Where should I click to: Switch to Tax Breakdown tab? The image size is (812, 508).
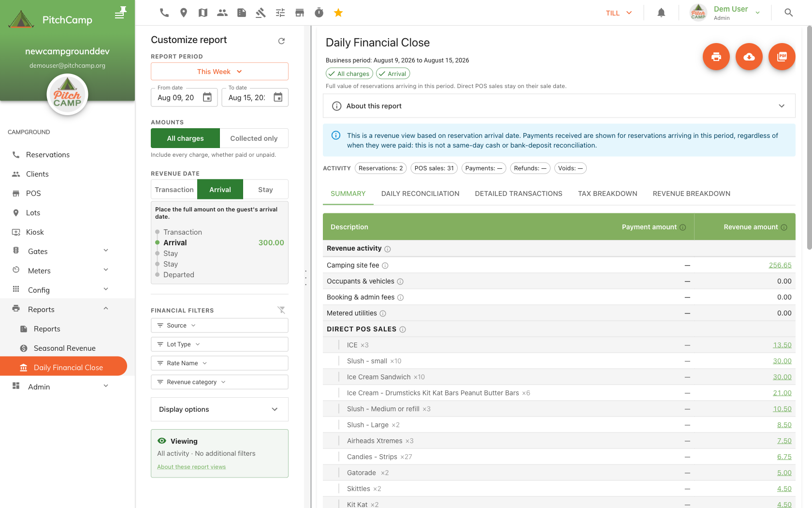[608, 194]
